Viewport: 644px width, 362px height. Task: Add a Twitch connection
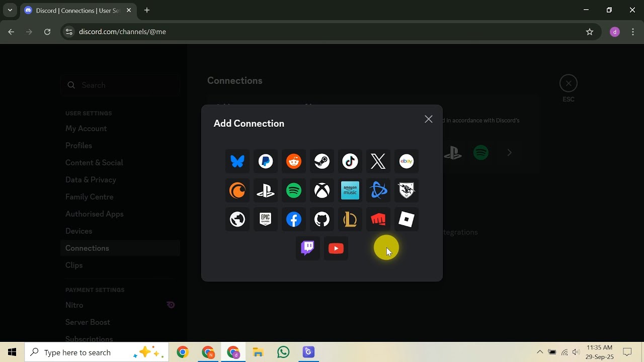pos(308,248)
